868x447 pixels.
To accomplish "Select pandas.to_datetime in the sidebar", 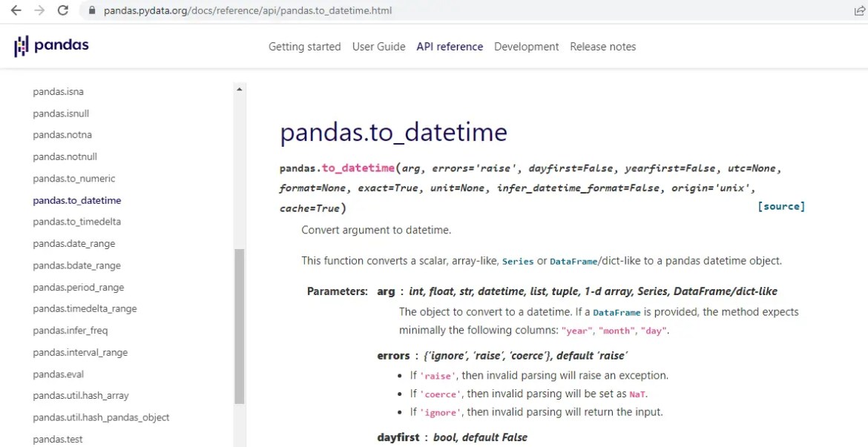I will (x=77, y=200).
